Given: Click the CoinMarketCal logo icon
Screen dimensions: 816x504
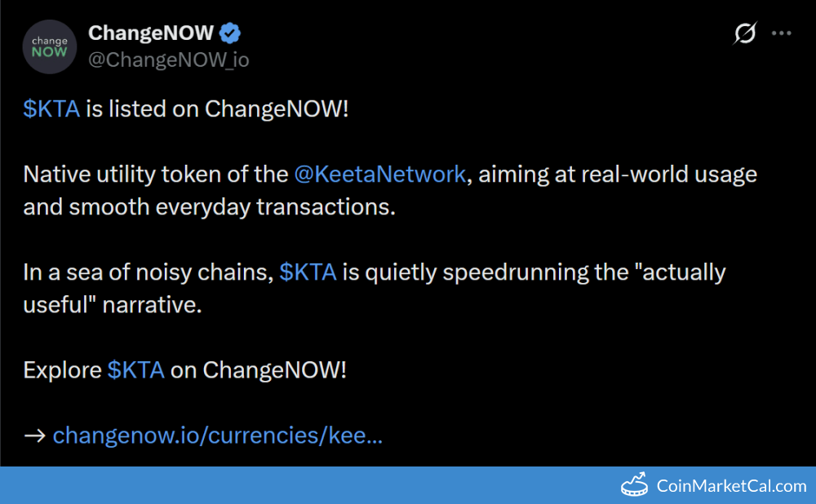Looking at the screenshot, I should (x=636, y=485).
